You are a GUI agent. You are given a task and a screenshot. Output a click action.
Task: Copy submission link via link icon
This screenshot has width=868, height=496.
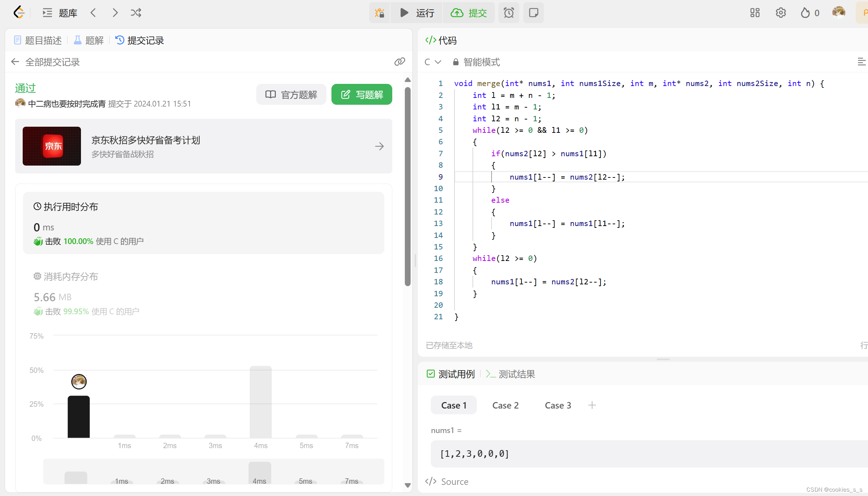click(400, 62)
